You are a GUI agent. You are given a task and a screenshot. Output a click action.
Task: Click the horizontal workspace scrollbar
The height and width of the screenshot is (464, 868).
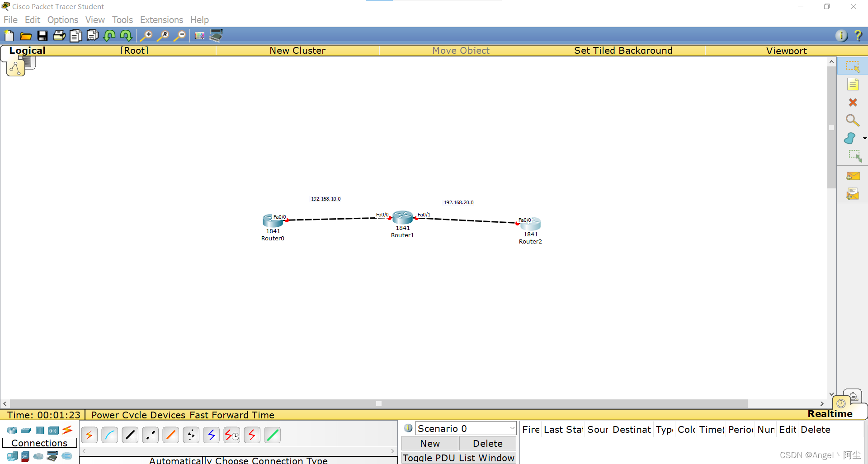pos(379,403)
